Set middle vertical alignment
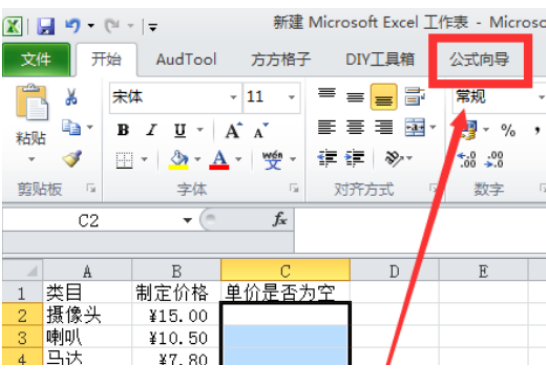The height and width of the screenshot is (377, 546). click(355, 97)
